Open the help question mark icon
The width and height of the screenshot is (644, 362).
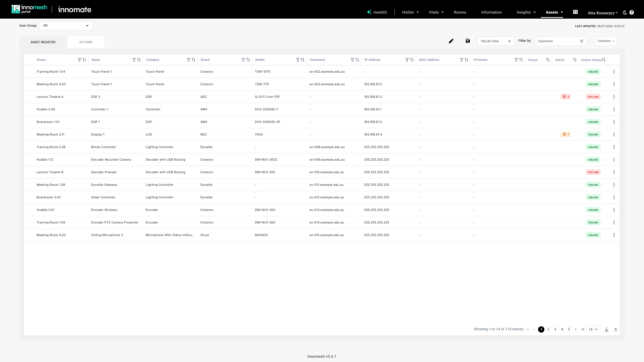[x=632, y=12]
